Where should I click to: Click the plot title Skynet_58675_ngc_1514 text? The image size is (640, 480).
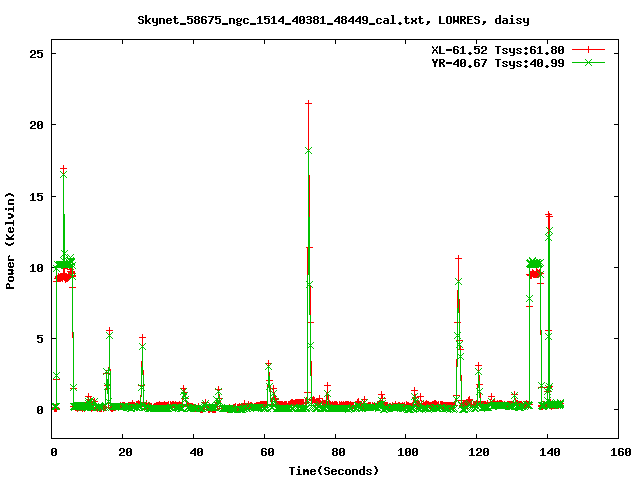[333, 20]
